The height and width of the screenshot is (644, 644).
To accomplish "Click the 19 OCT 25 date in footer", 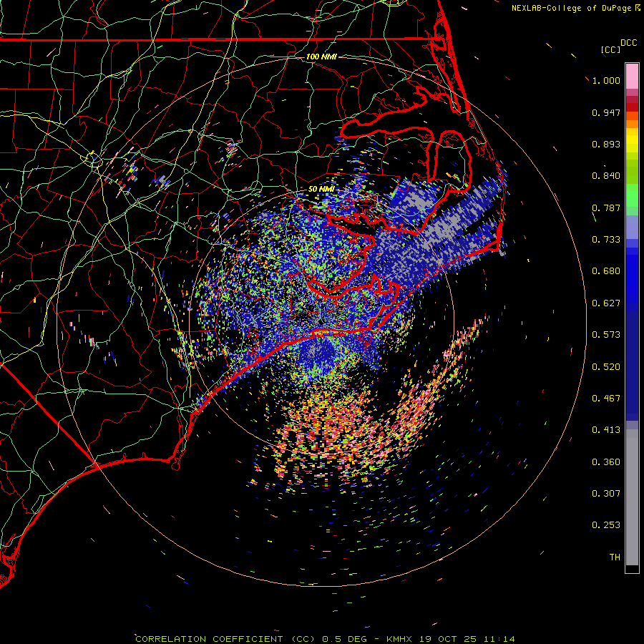I will pos(448,639).
